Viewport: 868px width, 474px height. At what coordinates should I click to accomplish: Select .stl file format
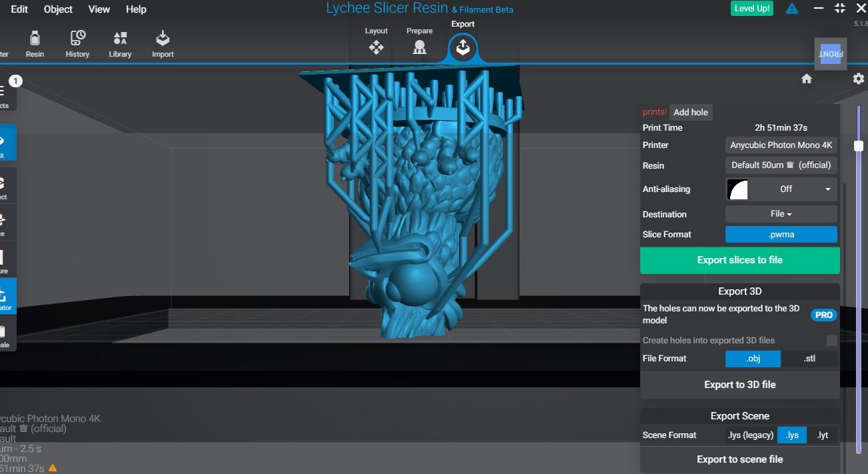[809, 359]
